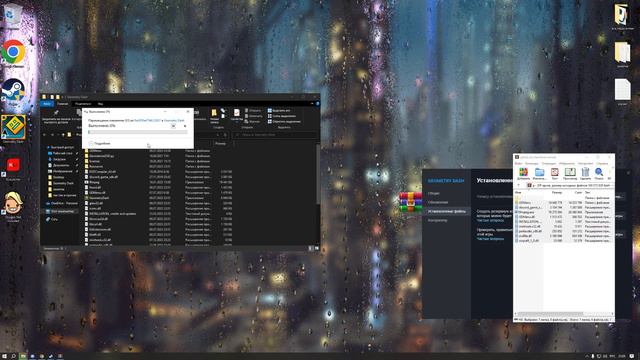Image resolution: width=640 pixels, height=360 pixels.
Task: Select Этот компьютер in Explorer sidebar
Action: tap(60, 211)
